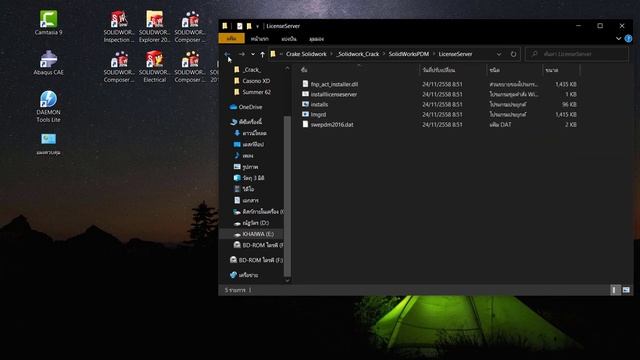Open Pictures folder in the sidebar
The image size is (640, 360).
[x=246, y=167]
